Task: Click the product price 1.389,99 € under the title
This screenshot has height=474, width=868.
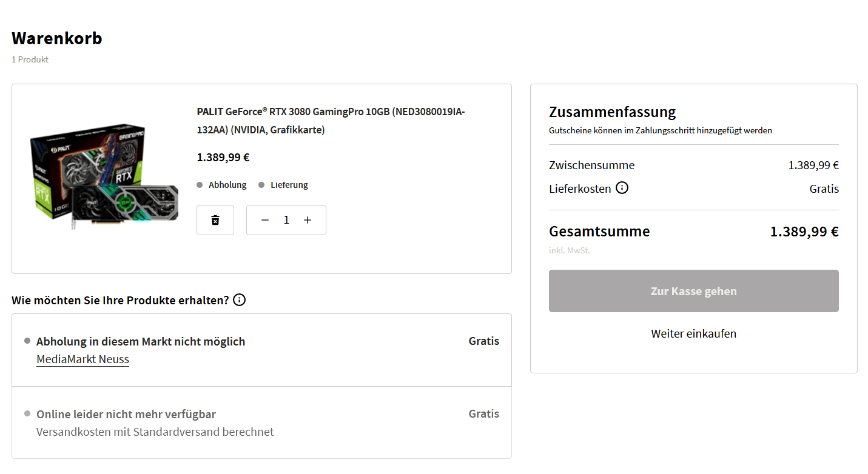Action: click(x=223, y=158)
